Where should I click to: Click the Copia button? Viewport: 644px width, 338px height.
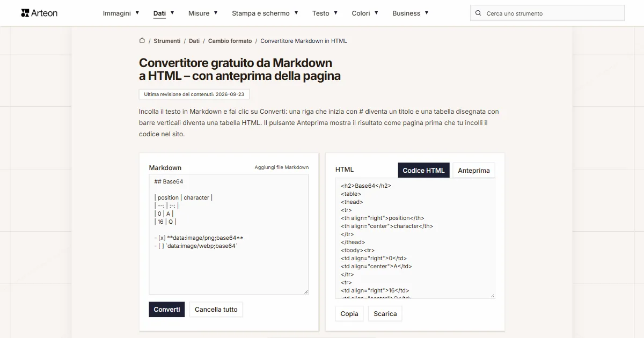(x=349, y=314)
